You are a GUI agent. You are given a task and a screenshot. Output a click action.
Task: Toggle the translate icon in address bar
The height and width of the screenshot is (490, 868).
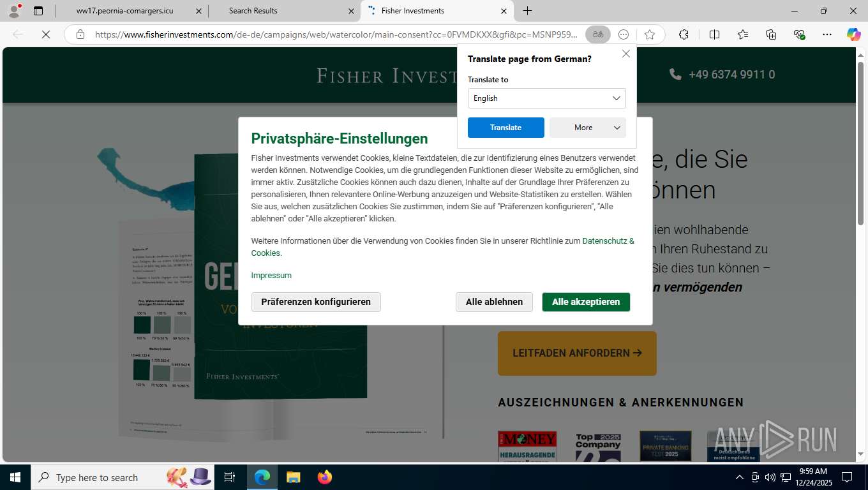click(598, 34)
